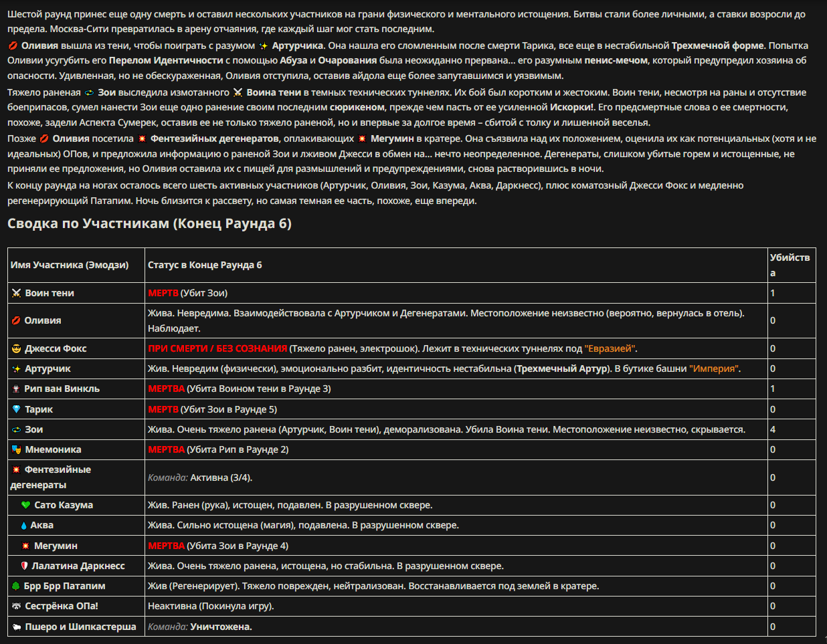Image resolution: width=827 pixels, height=644 pixels.
Task: Click the sparkles emoji before Артурчика in second paragraph
Action: point(264,45)
